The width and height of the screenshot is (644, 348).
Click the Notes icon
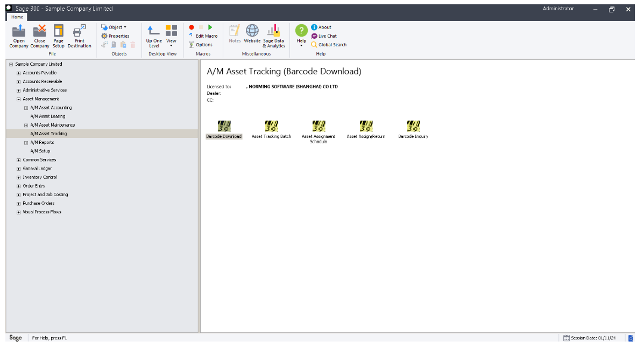235,34
